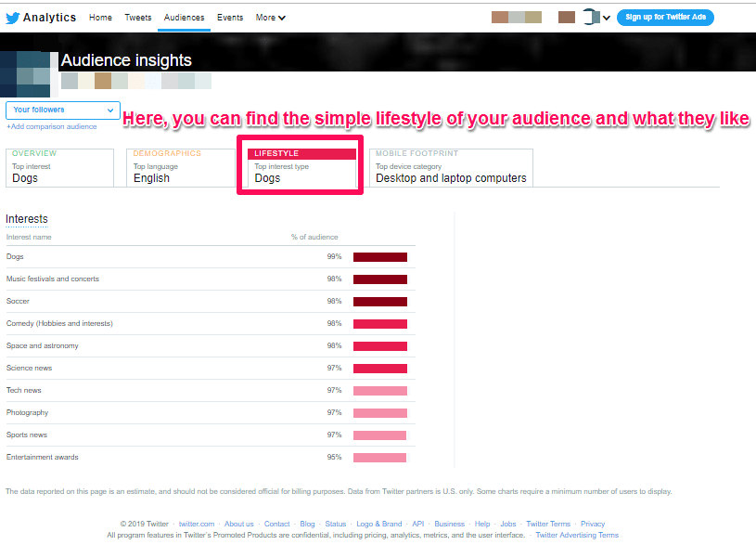The image size is (756, 545).
Task: Click the % of audience column header
Action: 314,237
